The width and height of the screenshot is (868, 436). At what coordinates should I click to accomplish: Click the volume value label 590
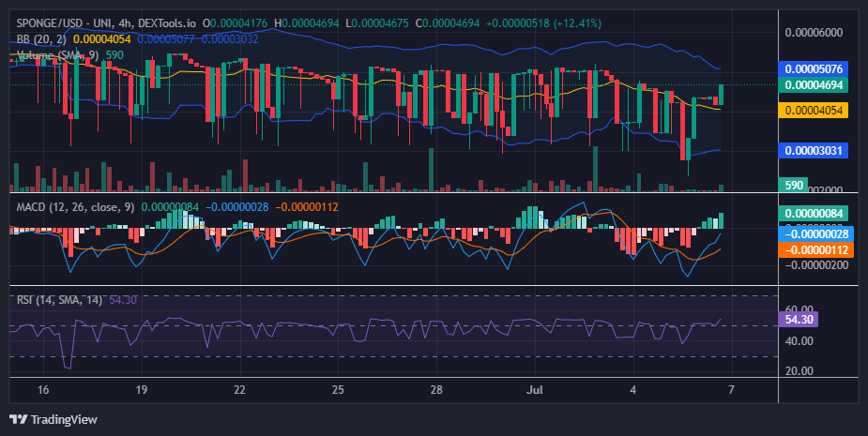coord(793,185)
